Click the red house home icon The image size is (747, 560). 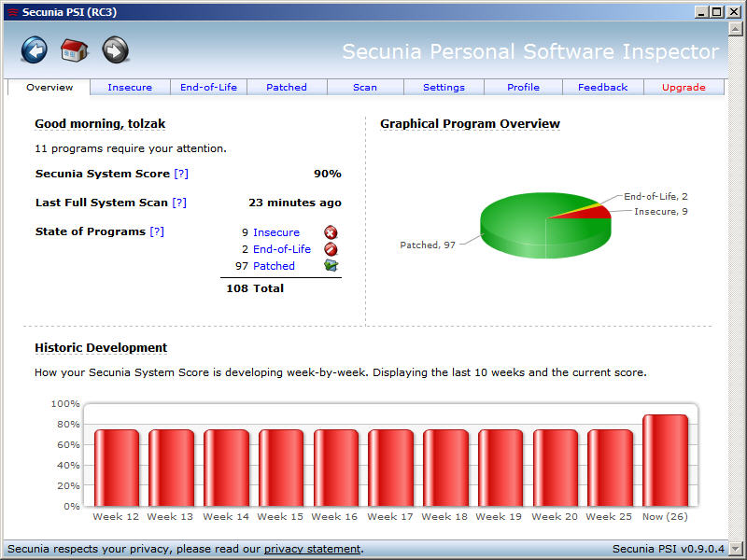74,49
